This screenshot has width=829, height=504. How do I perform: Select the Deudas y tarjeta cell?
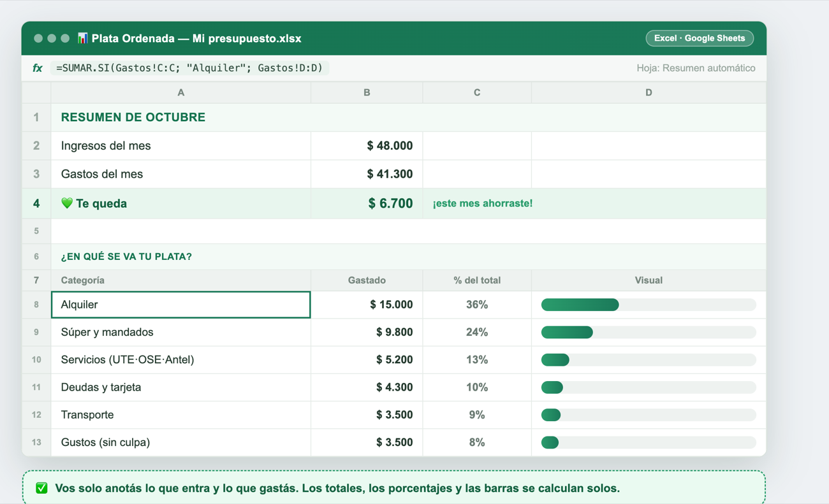[181, 387]
